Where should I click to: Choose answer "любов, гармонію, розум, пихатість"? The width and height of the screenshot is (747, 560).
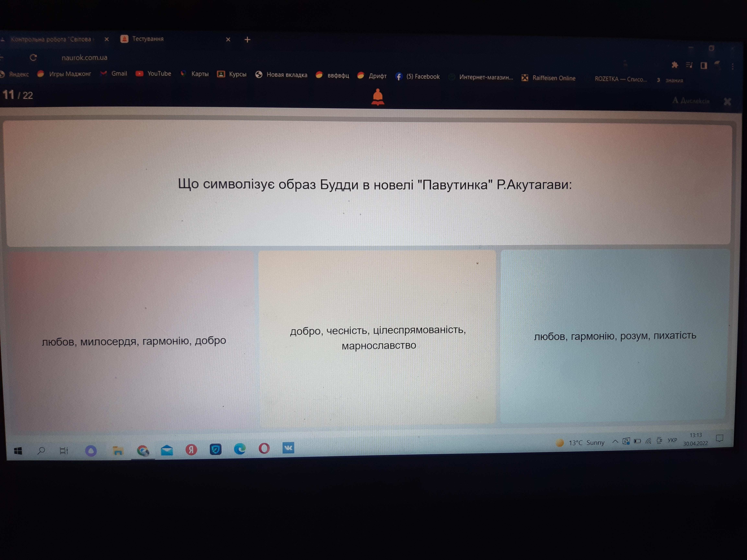coord(615,336)
